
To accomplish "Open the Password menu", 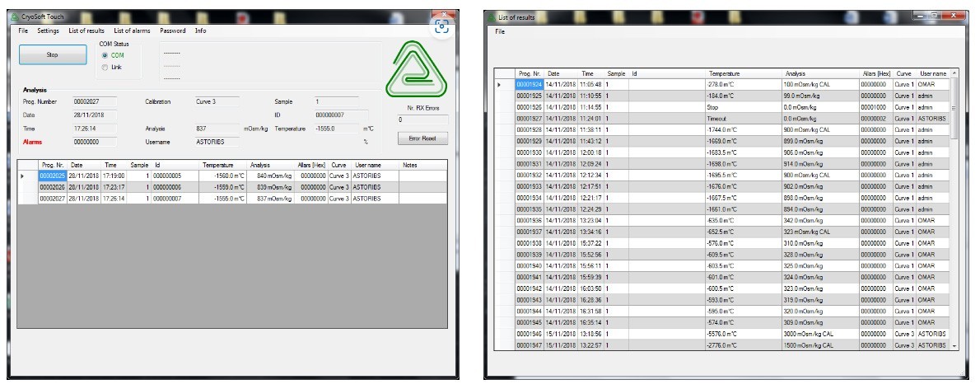I will (172, 30).
